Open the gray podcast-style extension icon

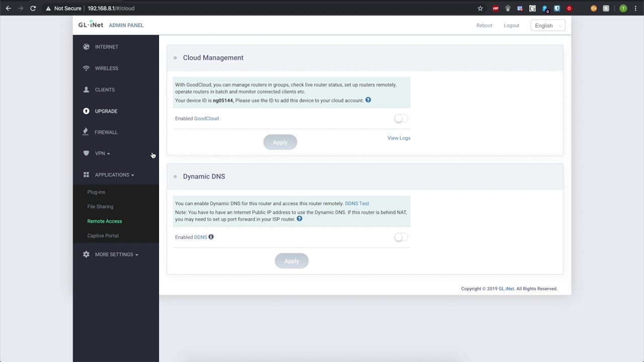(508, 8)
